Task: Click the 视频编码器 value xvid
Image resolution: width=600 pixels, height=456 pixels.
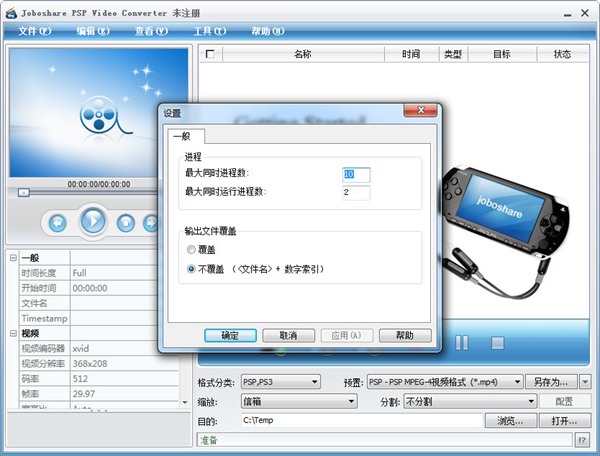Action: coord(81,349)
